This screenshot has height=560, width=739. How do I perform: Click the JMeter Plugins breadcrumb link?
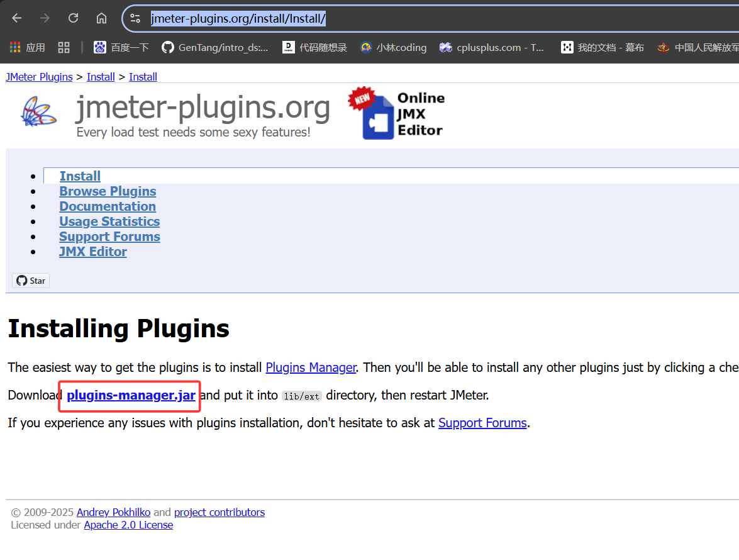click(x=39, y=77)
